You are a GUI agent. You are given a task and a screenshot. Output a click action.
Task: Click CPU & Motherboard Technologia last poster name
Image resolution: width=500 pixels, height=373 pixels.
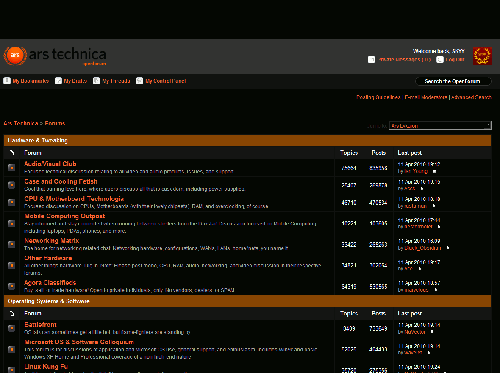[x=416, y=206]
